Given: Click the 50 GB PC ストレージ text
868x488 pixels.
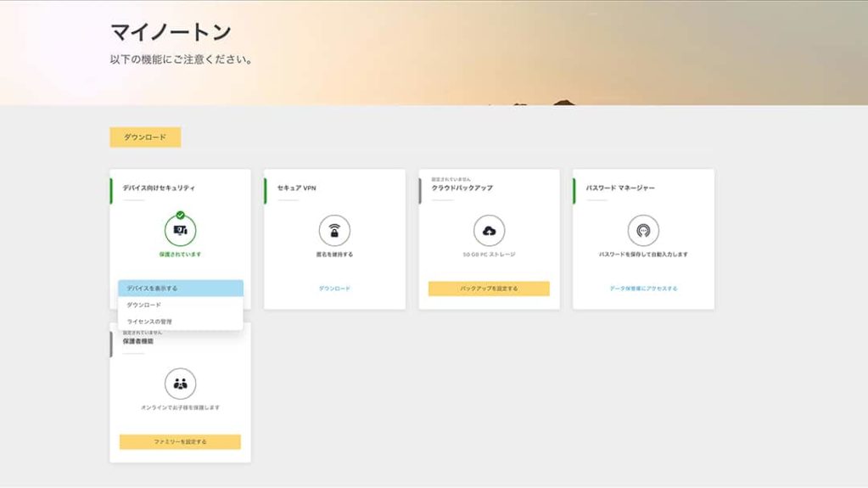Looking at the screenshot, I should coord(489,255).
